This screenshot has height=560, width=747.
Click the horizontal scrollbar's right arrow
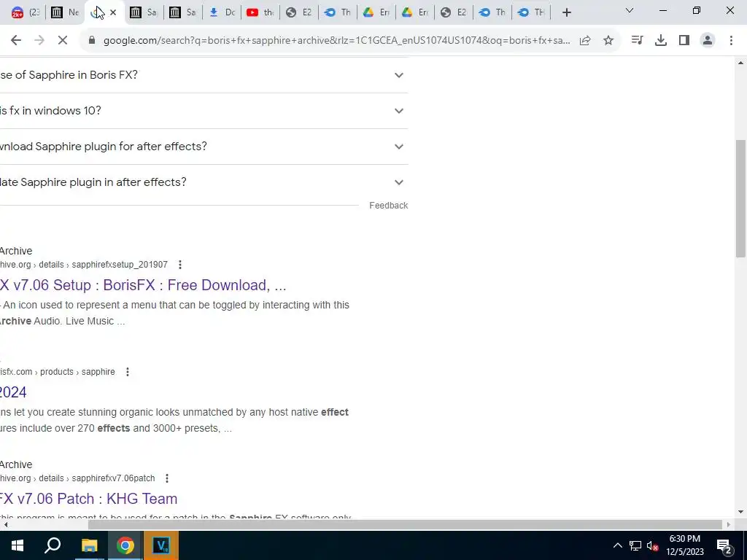click(x=729, y=525)
